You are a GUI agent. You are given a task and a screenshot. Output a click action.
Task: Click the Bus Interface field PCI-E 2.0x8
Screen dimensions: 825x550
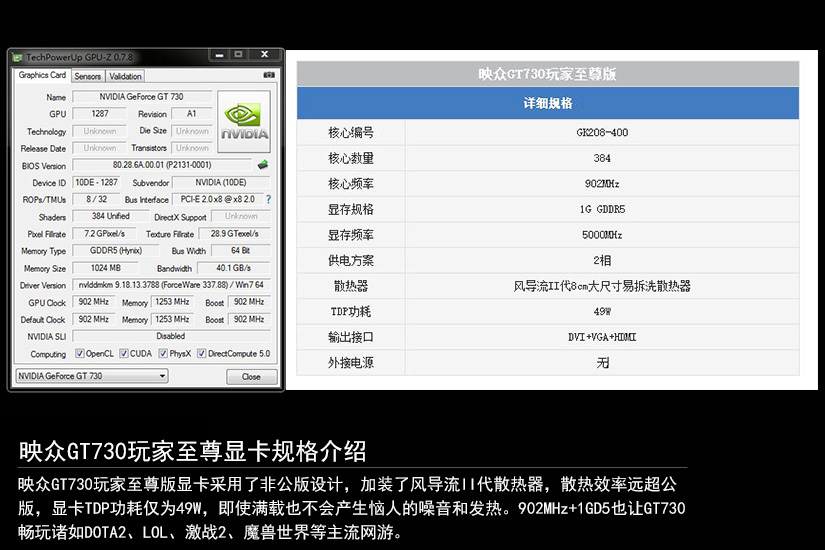pyautogui.click(x=217, y=199)
